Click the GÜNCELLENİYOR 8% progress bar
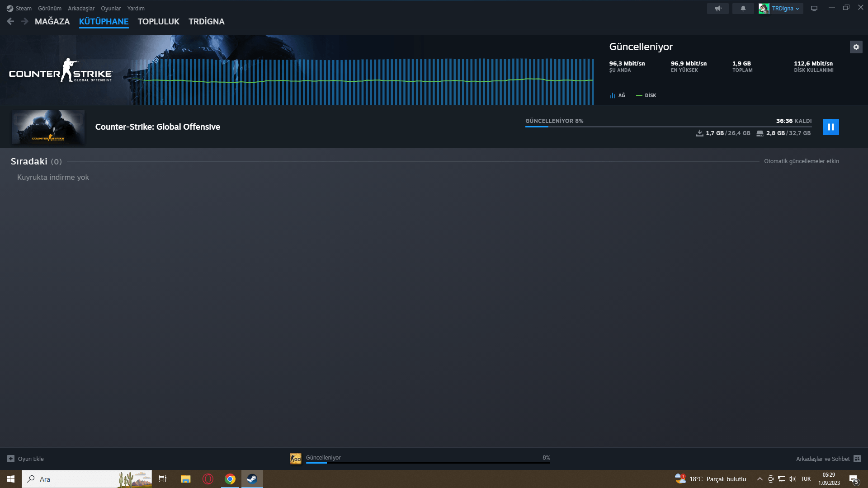Image resolution: width=868 pixels, height=488 pixels. (668, 127)
